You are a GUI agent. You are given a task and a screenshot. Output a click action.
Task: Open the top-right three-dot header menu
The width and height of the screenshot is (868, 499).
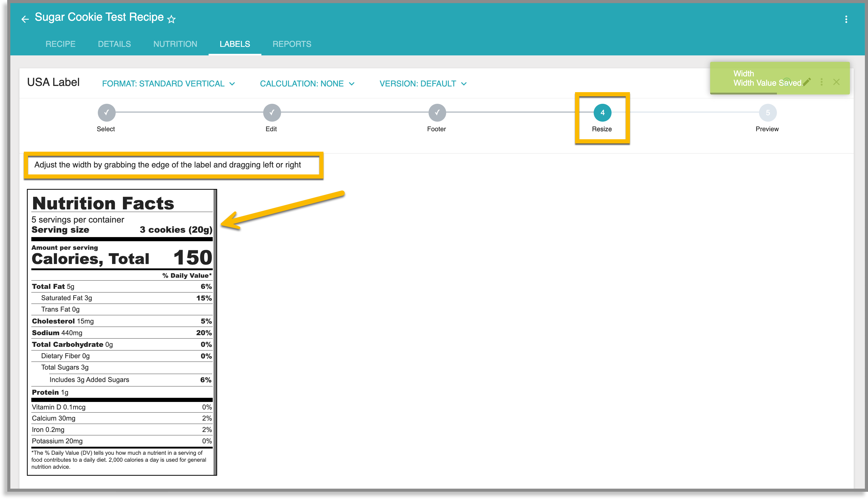point(846,19)
